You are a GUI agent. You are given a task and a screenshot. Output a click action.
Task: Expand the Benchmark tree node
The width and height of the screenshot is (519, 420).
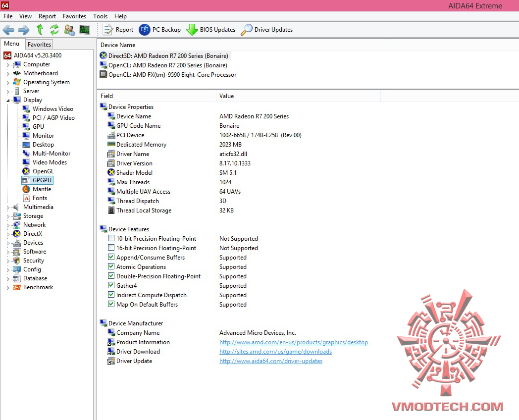click(8, 288)
